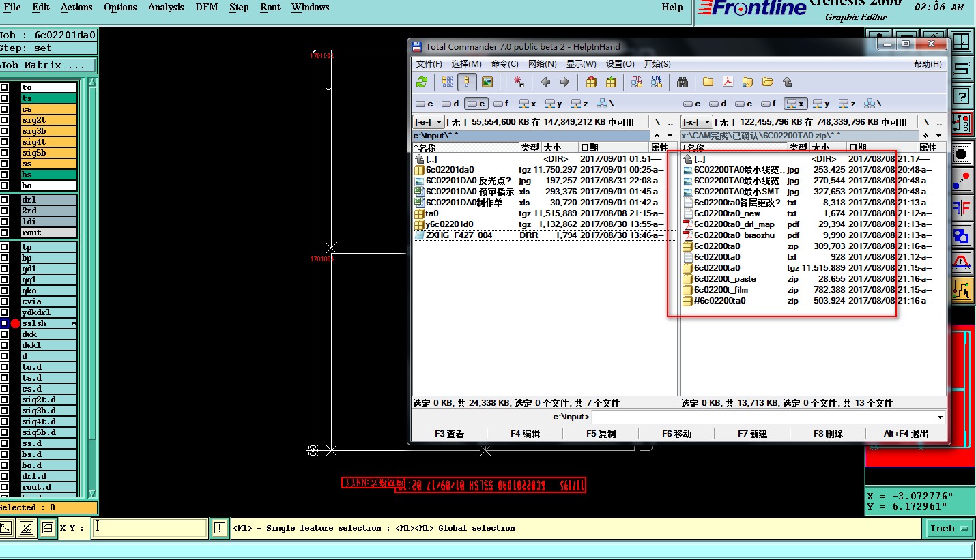The height and width of the screenshot is (560, 976).
Task: Click the open folder icon in toolbar
Action: click(767, 82)
